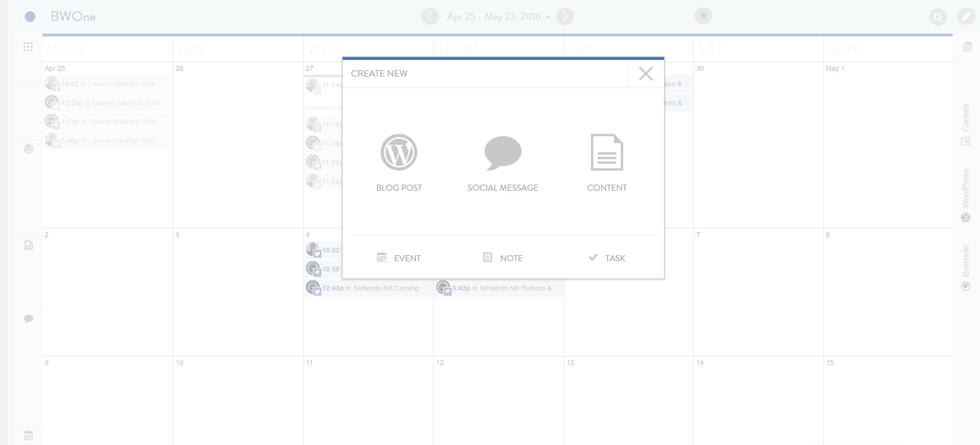Choose the WordPress Blog Post icon
Viewport: 980px width, 445px height.
pyautogui.click(x=399, y=152)
